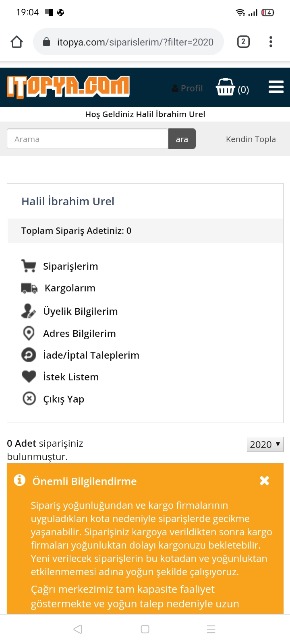Viewport: 290px width, 644px height.
Task: Select Çıkış Yap to log out
Action: [64, 399]
